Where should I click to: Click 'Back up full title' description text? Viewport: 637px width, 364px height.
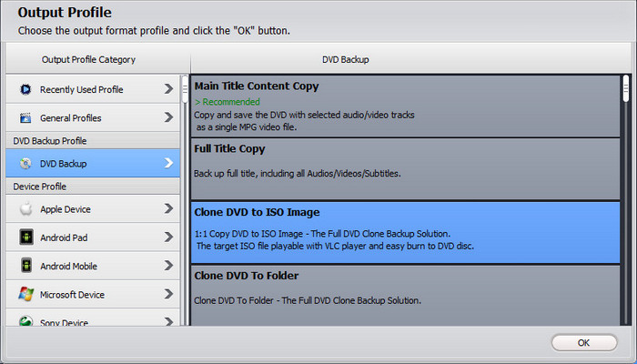(297, 174)
